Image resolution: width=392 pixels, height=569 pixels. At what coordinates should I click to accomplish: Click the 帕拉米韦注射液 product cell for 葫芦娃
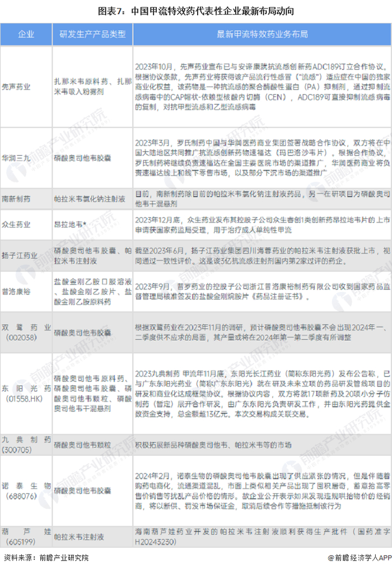92,537
